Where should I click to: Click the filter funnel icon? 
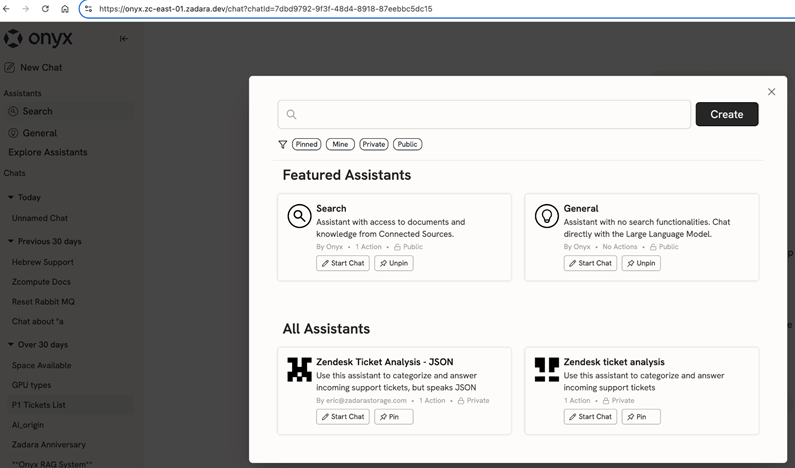point(283,145)
